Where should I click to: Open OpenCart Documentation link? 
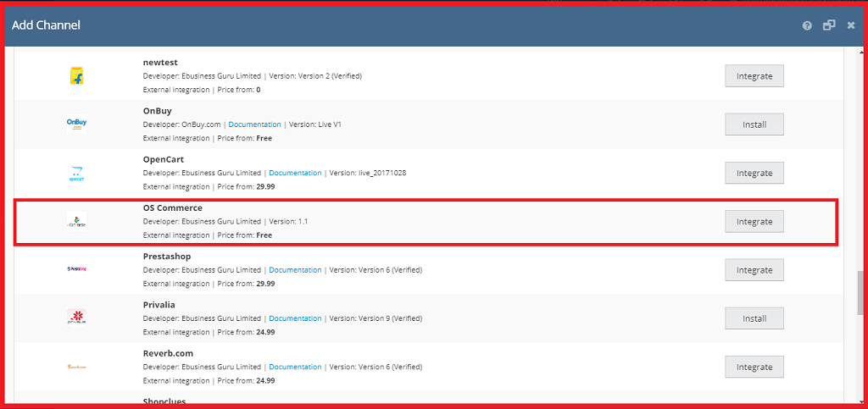click(x=295, y=173)
